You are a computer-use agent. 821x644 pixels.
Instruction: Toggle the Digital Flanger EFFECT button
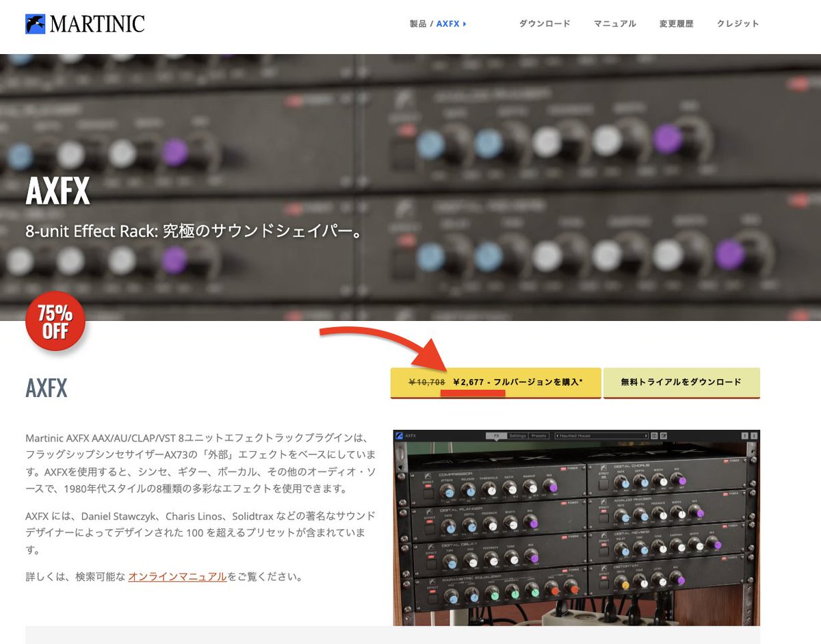point(430,529)
